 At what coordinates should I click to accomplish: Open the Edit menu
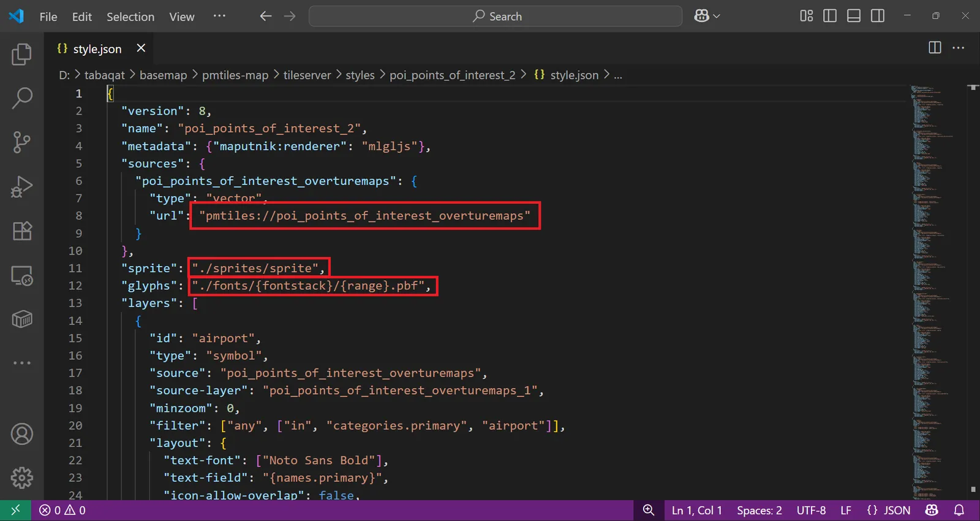[82, 17]
